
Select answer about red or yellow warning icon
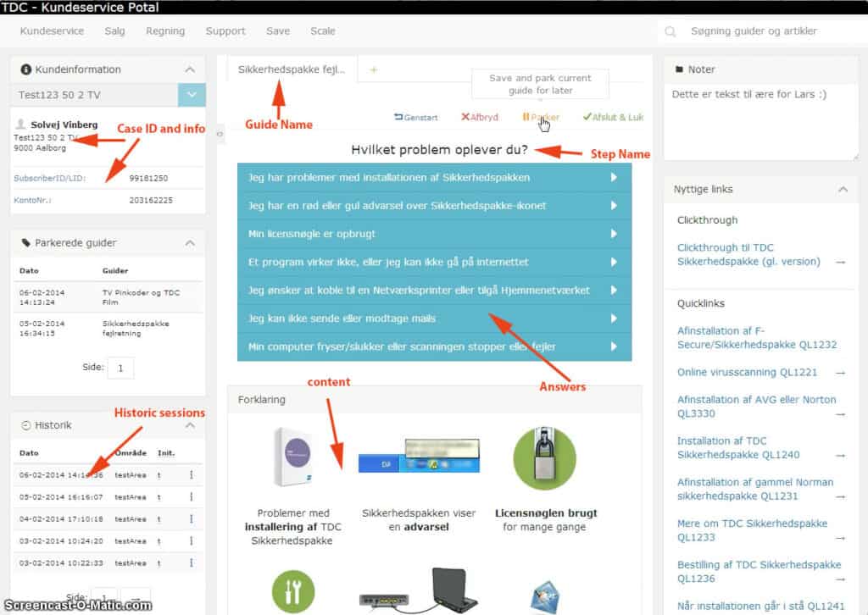(435, 206)
